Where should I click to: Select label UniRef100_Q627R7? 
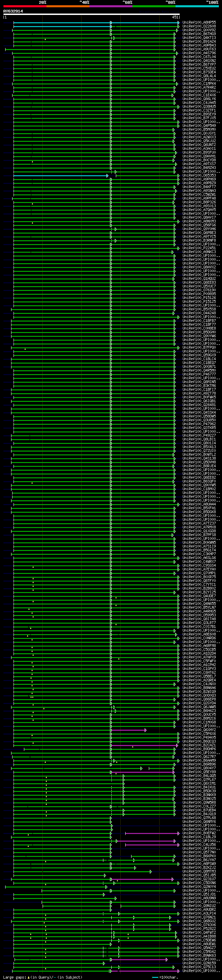199,756
